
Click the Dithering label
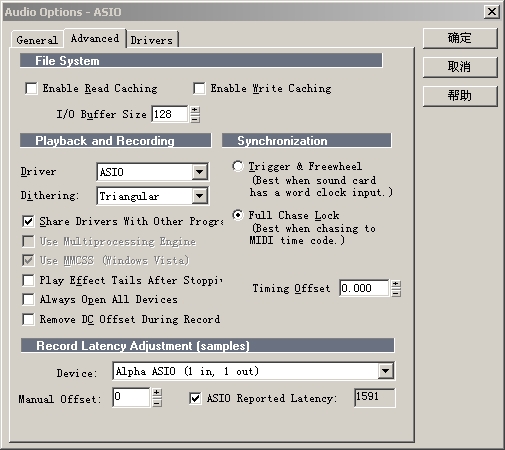50,195
